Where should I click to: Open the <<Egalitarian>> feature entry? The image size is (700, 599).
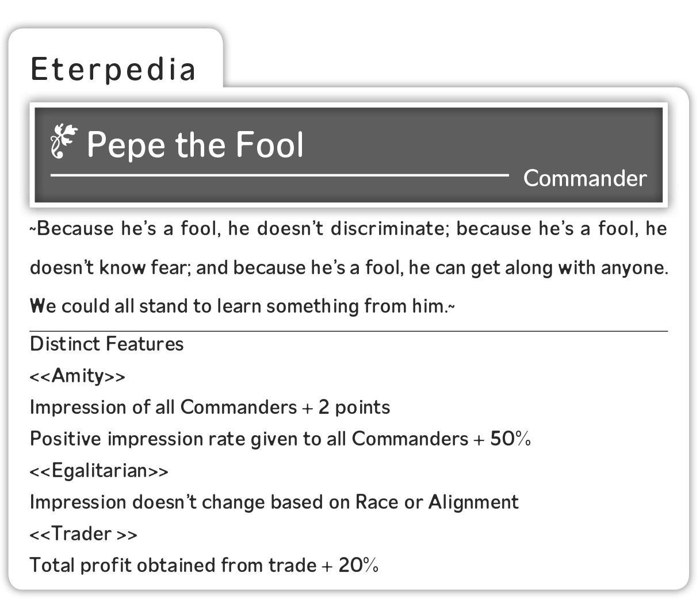(99, 471)
